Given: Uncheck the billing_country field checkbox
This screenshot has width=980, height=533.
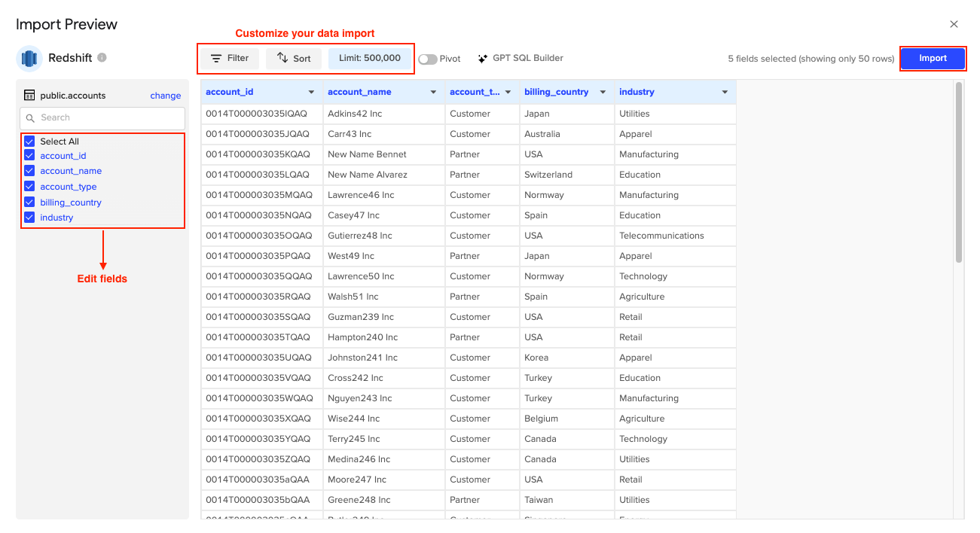Looking at the screenshot, I should click(x=29, y=203).
